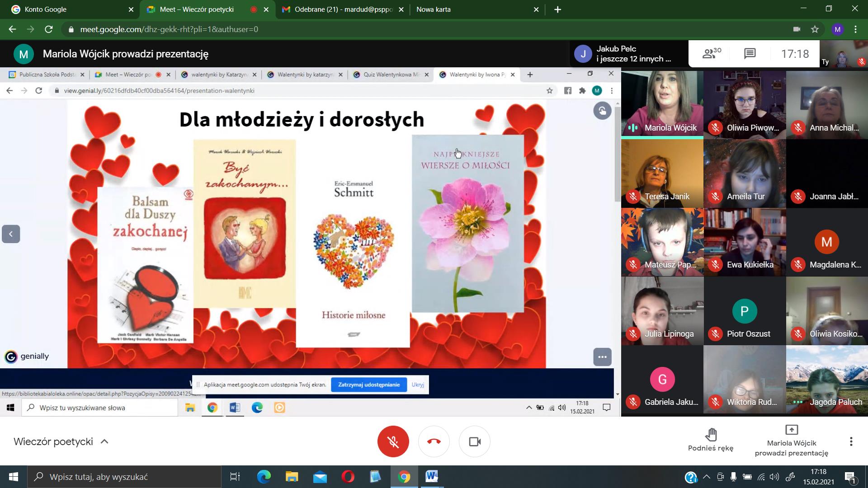Switch to Odebrane Gmail tab
The height and width of the screenshot is (488, 868).
tap(342, 9)
